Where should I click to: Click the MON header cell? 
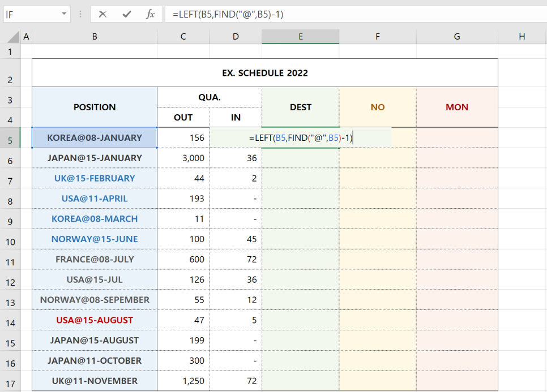457,107
